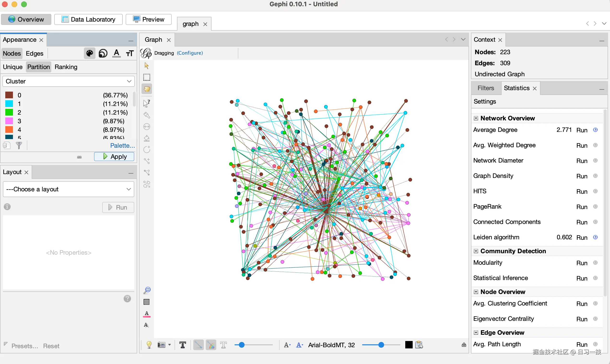Toggle show node labels bold T
Screen dimensions: 610x364
click(182, 345)
